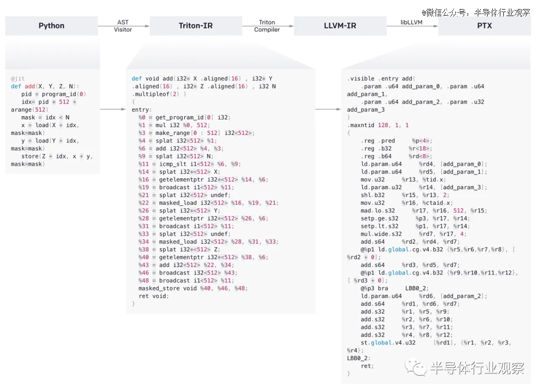Click the '%1 = mul i32 %0, 512;' line
The width and height of the screenshot is (542, 392).
tap(174, 125)
